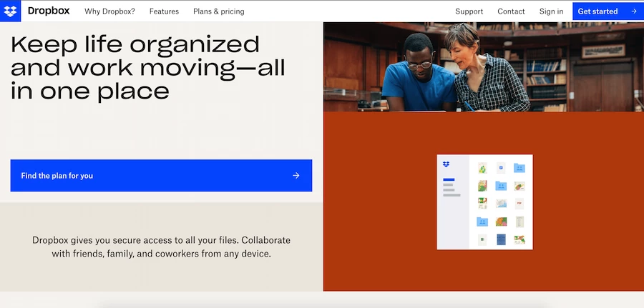Click the arrow icon on Find the plan button
644x308 pixels.
pos(296,176)
